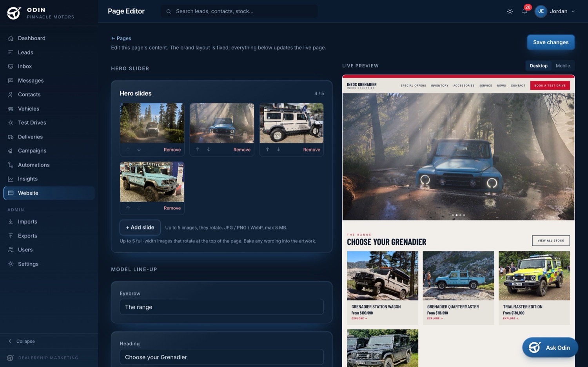
Task: Click the Website icon in sidebar
Action: tap(11, 193)
